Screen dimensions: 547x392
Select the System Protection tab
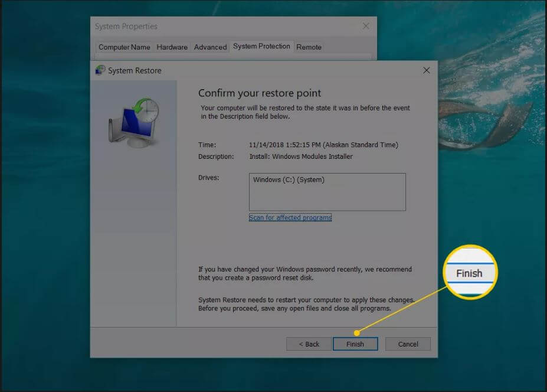pyautogui.click(x=261, y=47)
